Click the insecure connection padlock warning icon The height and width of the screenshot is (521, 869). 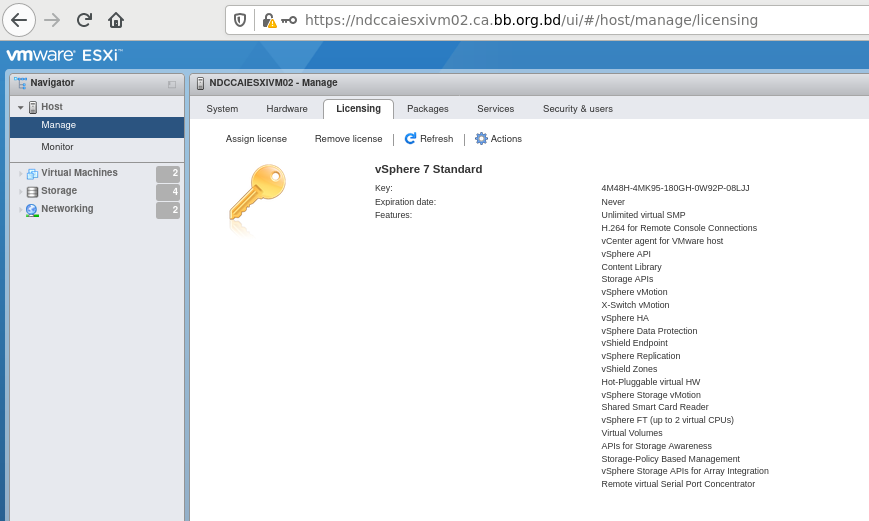point(269,21)
